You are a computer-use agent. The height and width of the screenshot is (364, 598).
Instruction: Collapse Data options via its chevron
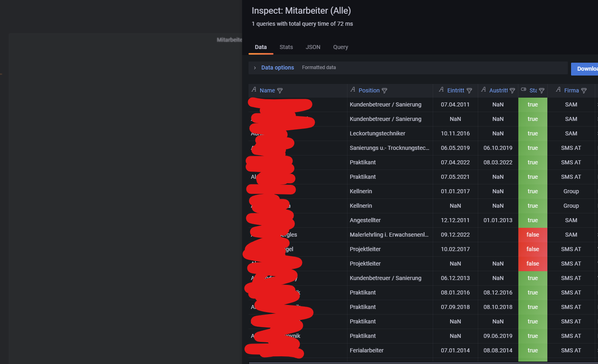tap(255, 67)
